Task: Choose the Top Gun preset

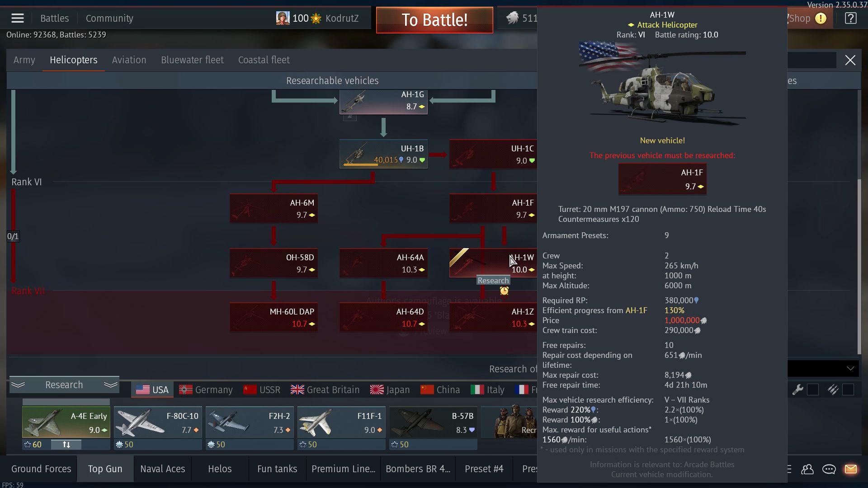Action: coord(105,469)
